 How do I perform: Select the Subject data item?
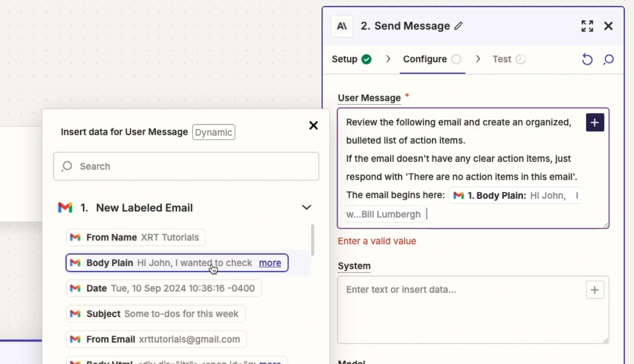[156, 314]
